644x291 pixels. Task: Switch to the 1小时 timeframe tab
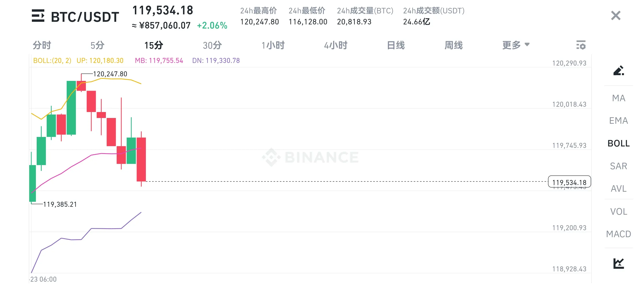point(273,45)
